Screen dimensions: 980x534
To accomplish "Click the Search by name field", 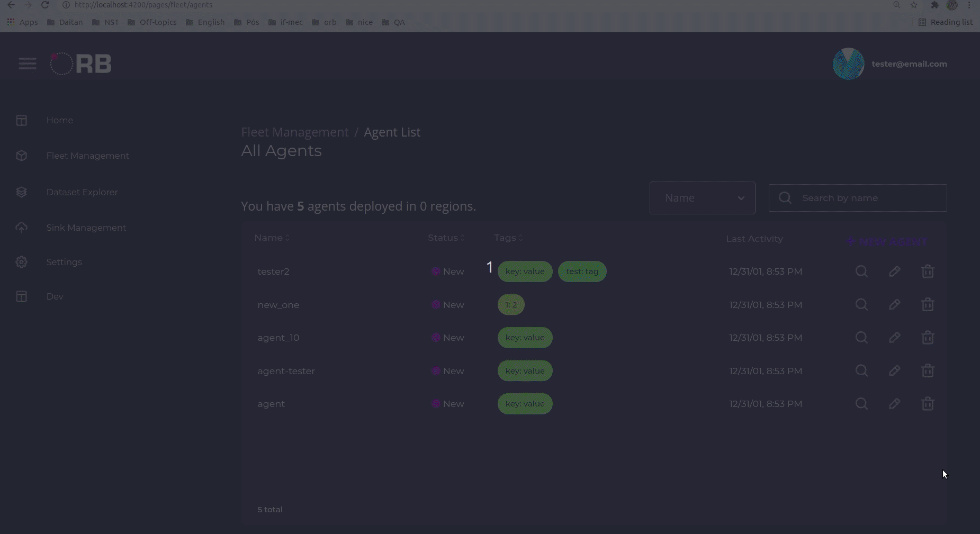I will tap(858, 197).
